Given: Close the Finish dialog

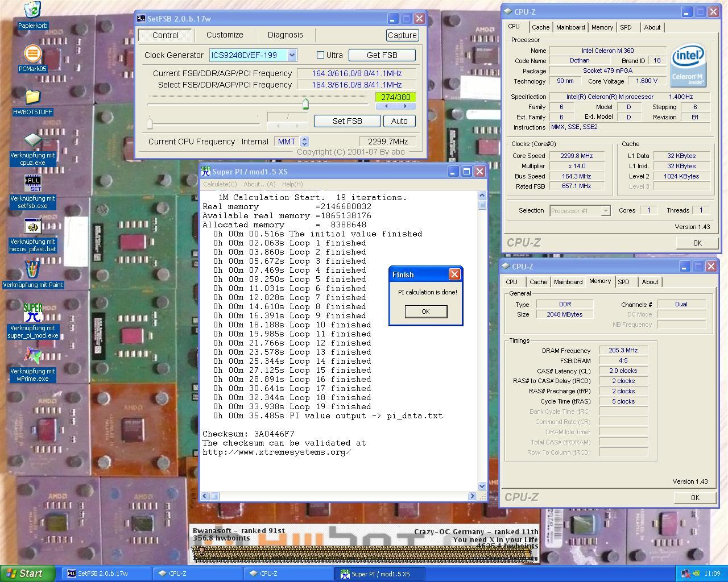Looking at the screenshot, I should 454,275.
